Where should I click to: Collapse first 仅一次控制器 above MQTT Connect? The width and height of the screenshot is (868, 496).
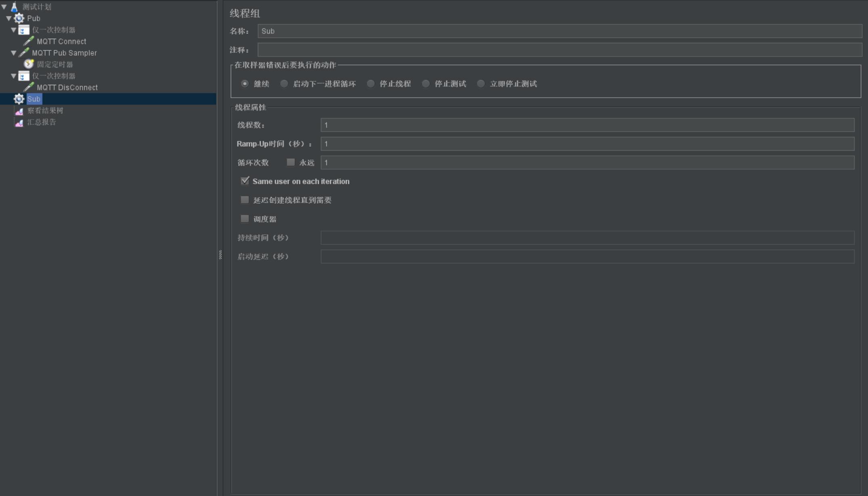point(14,30)
